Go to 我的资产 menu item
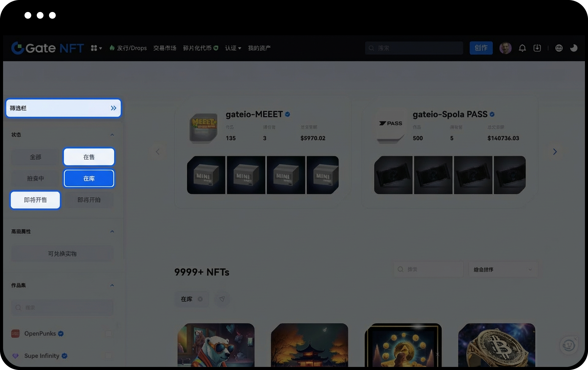Image resolution: width=588 pixels, height=370 pixels. coord(259,48)
